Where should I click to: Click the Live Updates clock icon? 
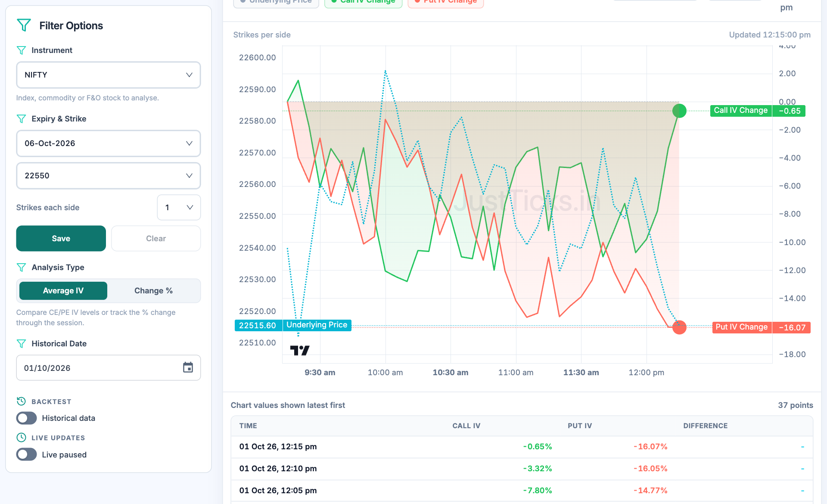[21, 438]
